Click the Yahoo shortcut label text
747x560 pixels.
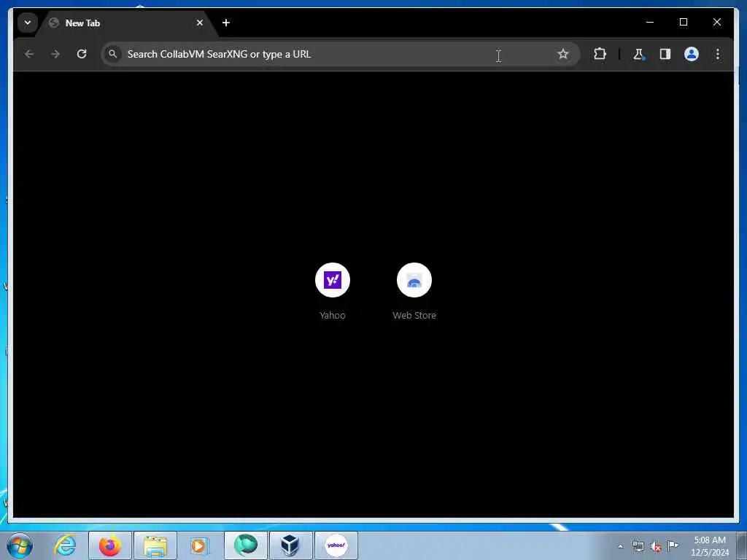tap(333, 315)
